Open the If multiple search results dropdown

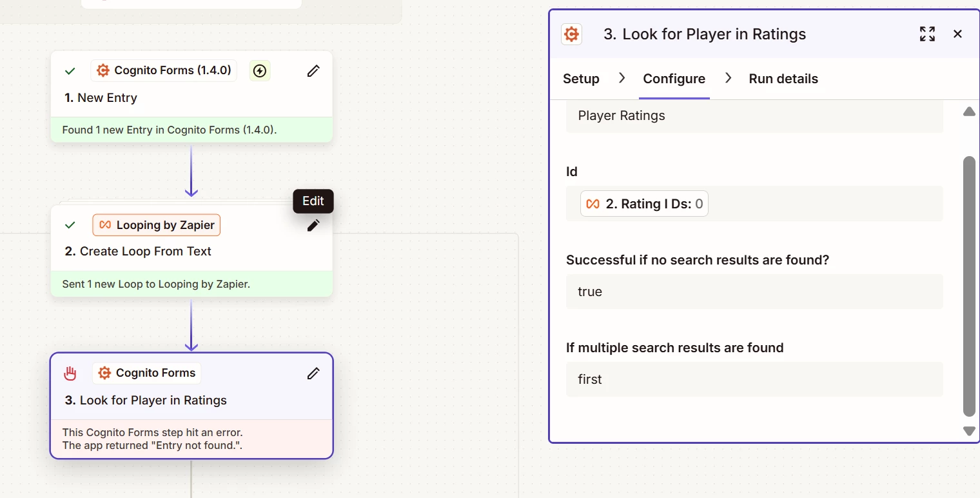[x=754, y=379]
